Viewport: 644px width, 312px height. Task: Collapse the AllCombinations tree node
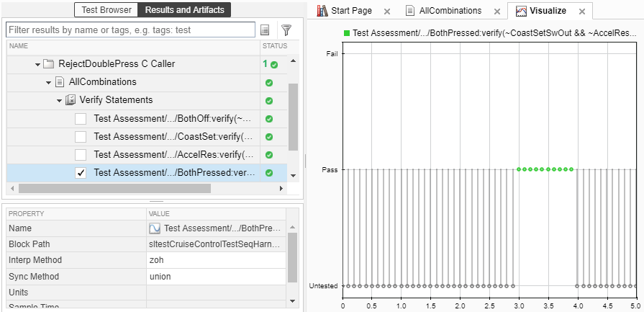click(x=48, y=82)
